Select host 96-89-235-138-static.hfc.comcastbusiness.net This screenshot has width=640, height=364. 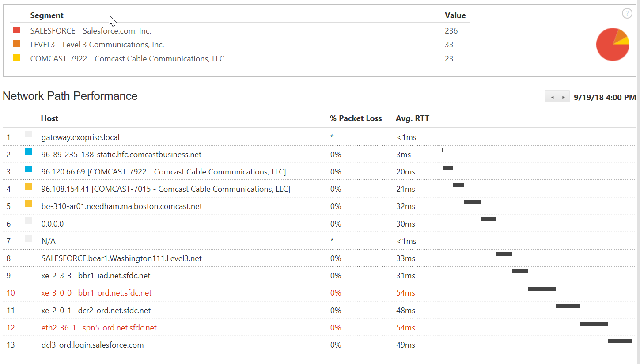point(121,155)
